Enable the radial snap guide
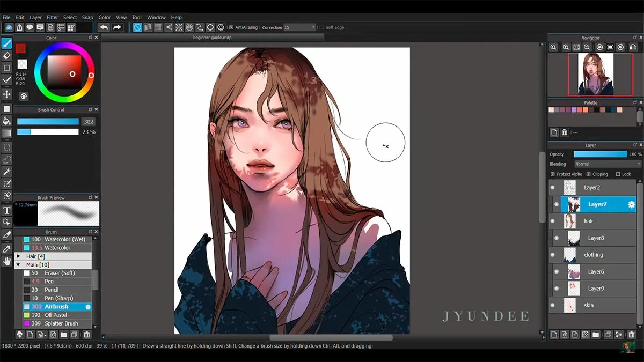The height and width of the screenshot is (362, 644). [x=179, y=27]
